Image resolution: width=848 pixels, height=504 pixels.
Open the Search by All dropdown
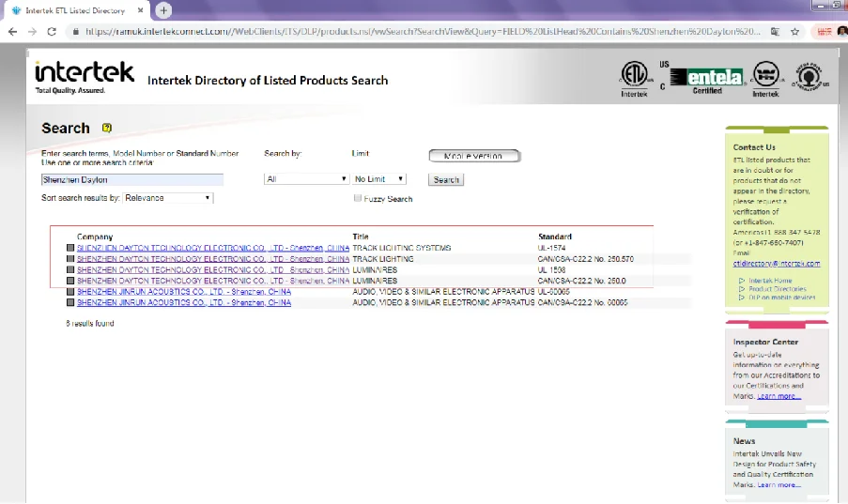306,179
